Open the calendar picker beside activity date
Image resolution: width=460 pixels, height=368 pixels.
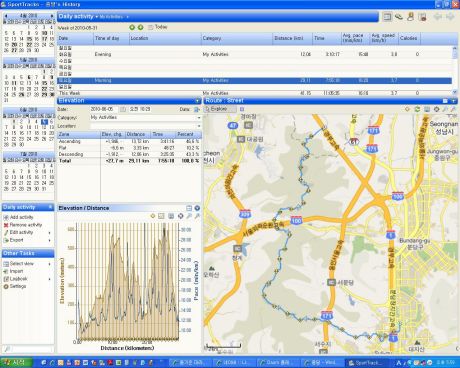point(123,109)
